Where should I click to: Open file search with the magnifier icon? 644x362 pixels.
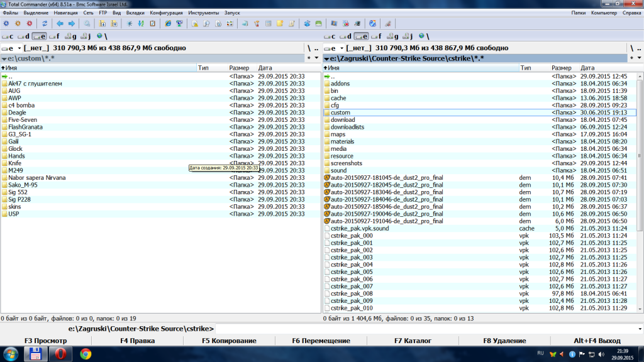[87, 24]
